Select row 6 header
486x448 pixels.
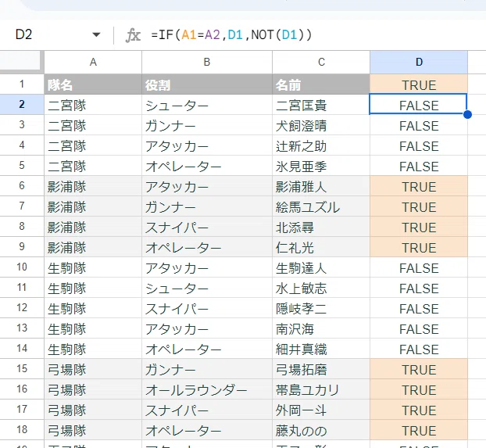click(22, 185)
